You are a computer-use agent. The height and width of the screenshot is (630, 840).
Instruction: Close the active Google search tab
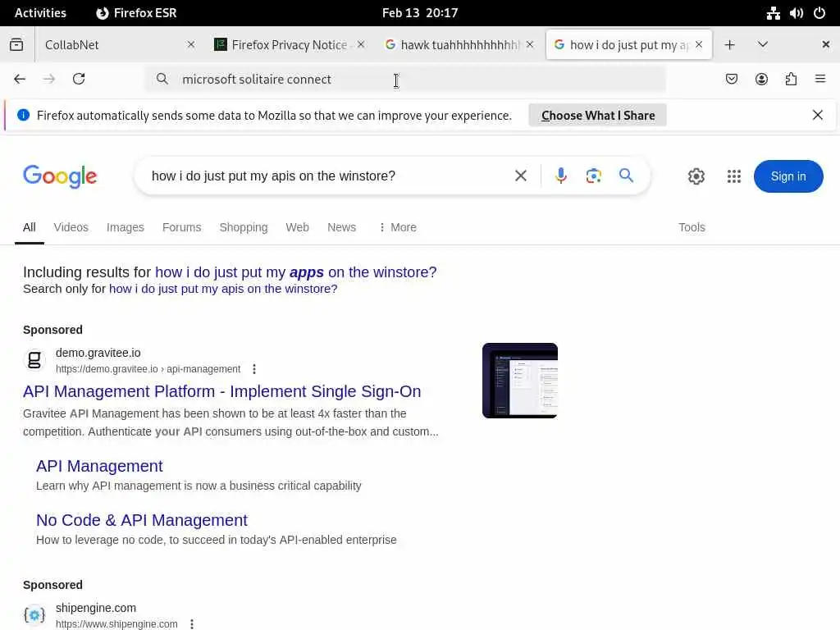pyautogui.click(x=699, y=45)
